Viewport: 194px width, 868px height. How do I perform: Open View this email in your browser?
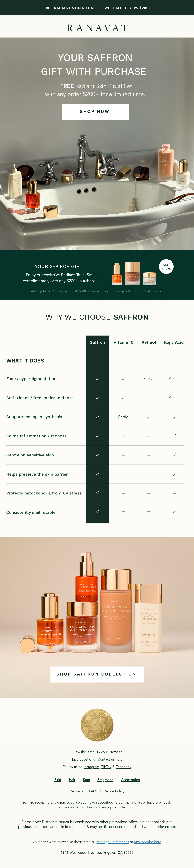97,752
